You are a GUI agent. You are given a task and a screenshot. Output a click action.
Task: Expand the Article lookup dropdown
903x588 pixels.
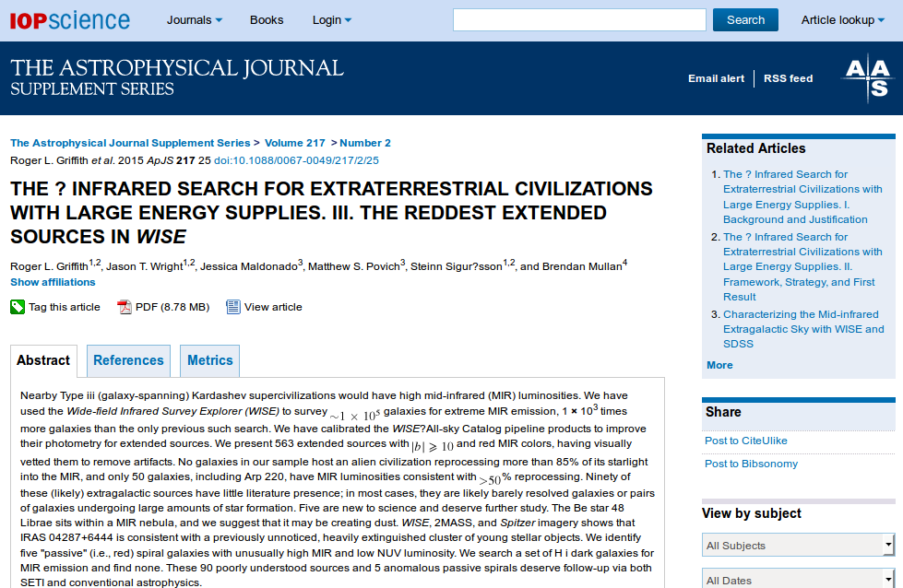pyautogui.click(x=842, y=20)
